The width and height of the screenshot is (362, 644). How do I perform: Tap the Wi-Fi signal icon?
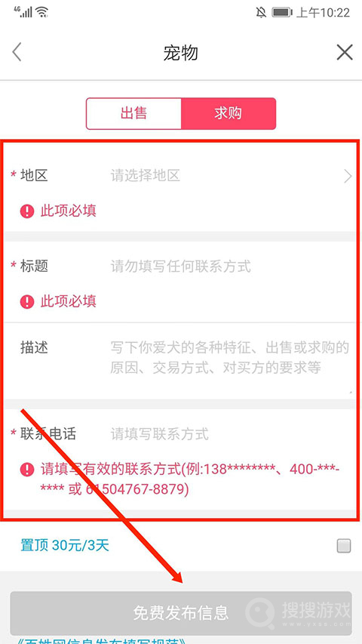click(42, 12)
